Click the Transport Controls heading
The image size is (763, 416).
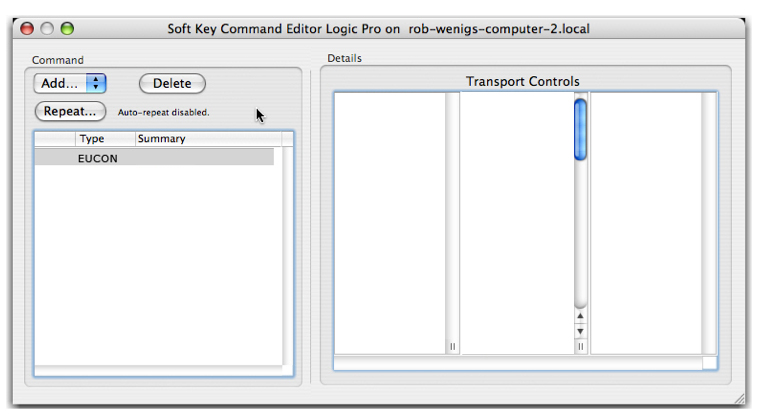point(522,82)
